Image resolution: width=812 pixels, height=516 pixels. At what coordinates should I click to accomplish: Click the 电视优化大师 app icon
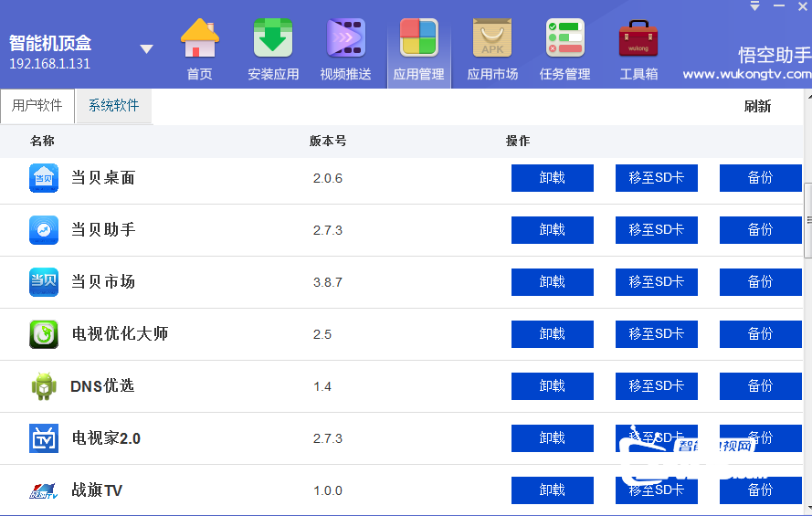tap(44, 334)
